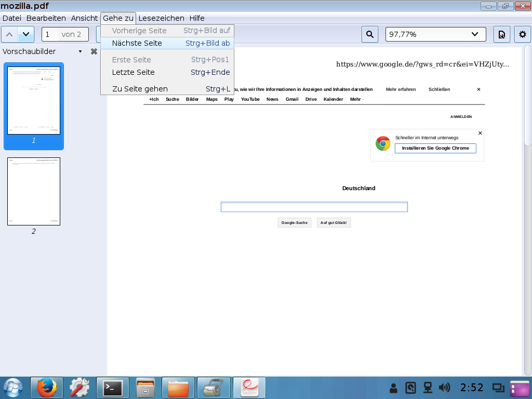
Task: Open the Bearbeiten menu
Action: 46,18
